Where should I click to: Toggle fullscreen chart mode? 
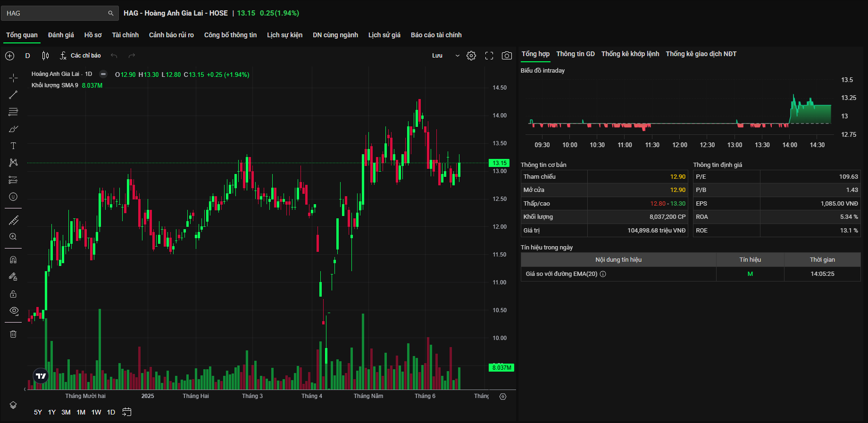489,56
